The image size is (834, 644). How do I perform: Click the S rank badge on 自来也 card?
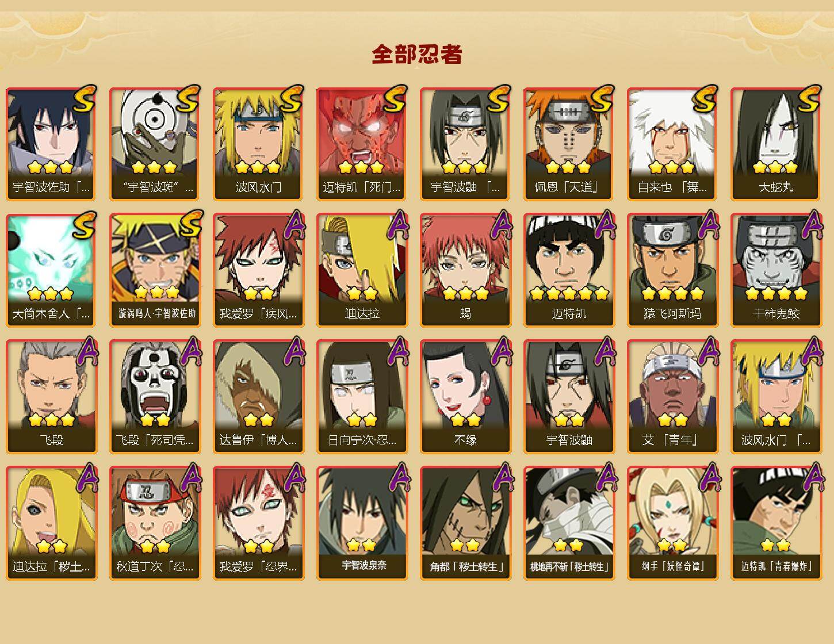pyautogui.click(x=705, y=98)
